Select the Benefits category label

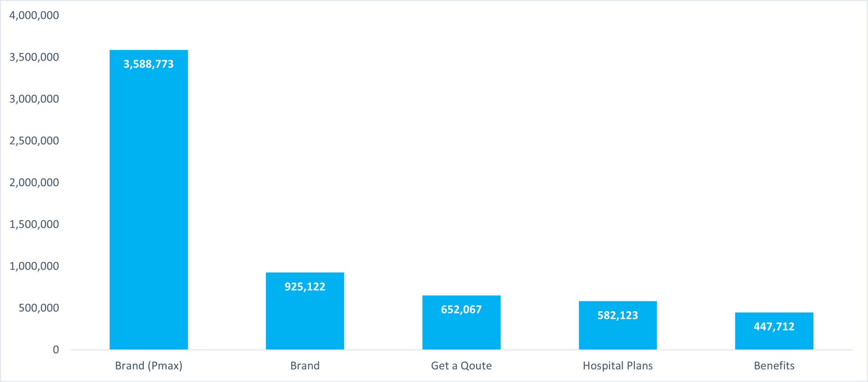(774, 366)
